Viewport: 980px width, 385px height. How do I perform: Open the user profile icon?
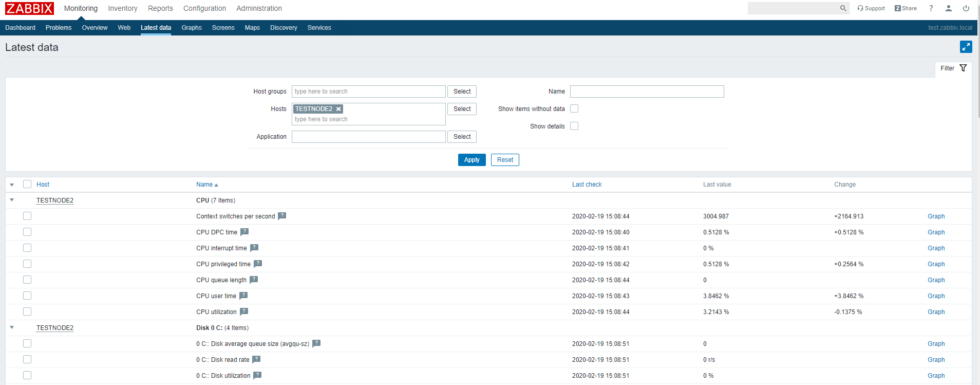click(x=948, y=8)
